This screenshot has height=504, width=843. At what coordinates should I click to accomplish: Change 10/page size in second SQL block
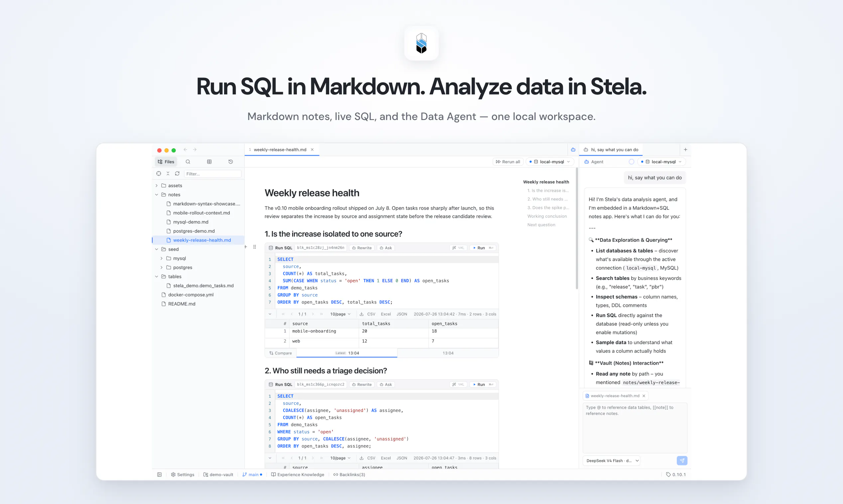point(340,458)
